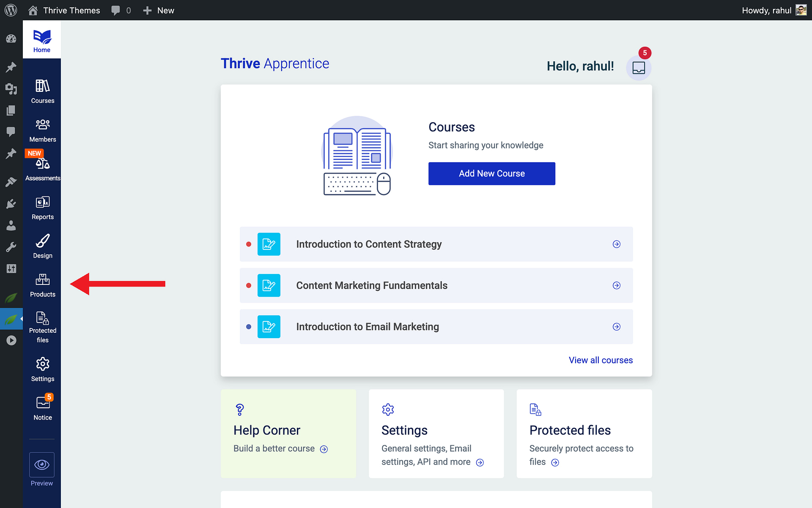
Task: Open the Thrive Apprentice Settings section
Action: tap(42, 367)
